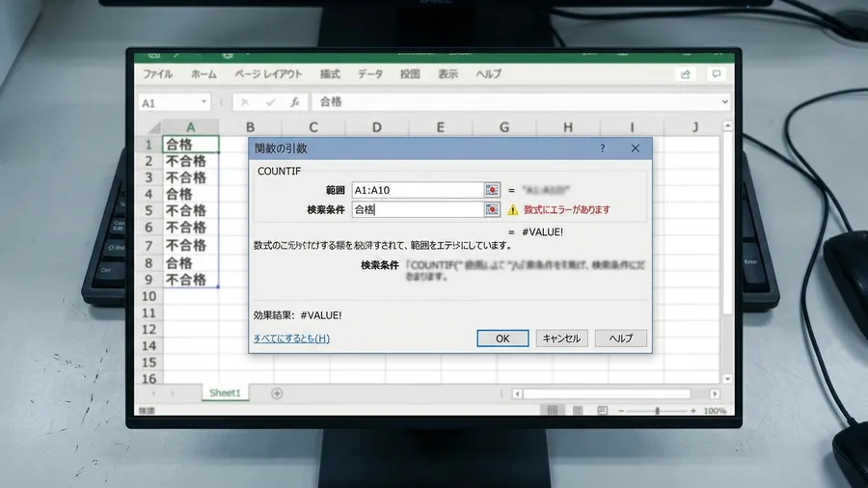868x488 pixels.
Task: Click the ヘルプ button in dialog
Action: [620, 339]
